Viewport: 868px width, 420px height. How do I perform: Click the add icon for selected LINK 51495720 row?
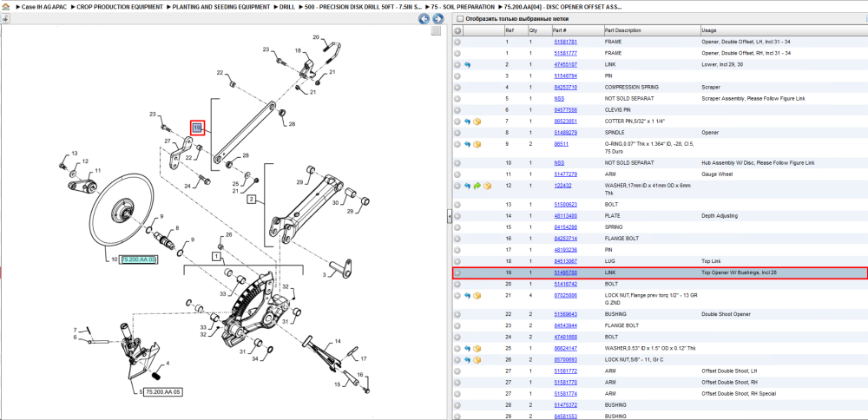tap(457, 272)
